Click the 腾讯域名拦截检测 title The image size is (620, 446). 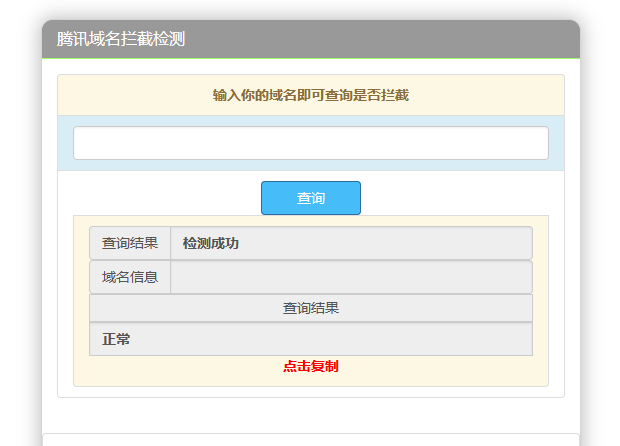point(121,39)
